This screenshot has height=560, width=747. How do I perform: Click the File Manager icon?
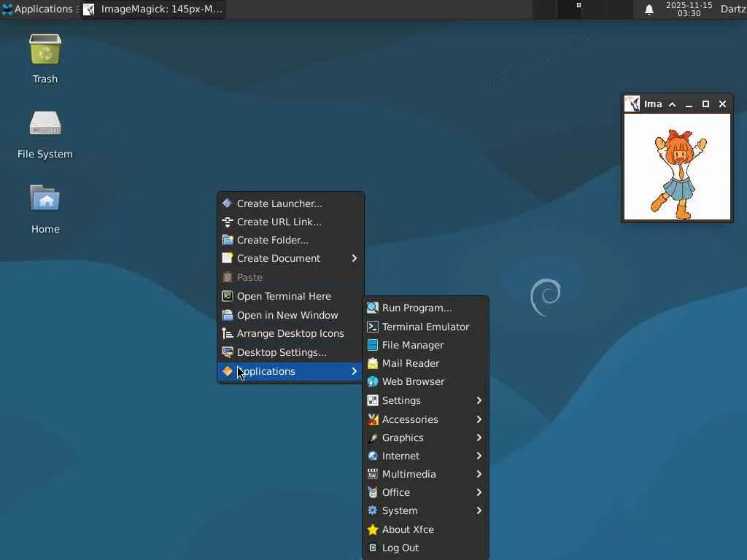373,345
